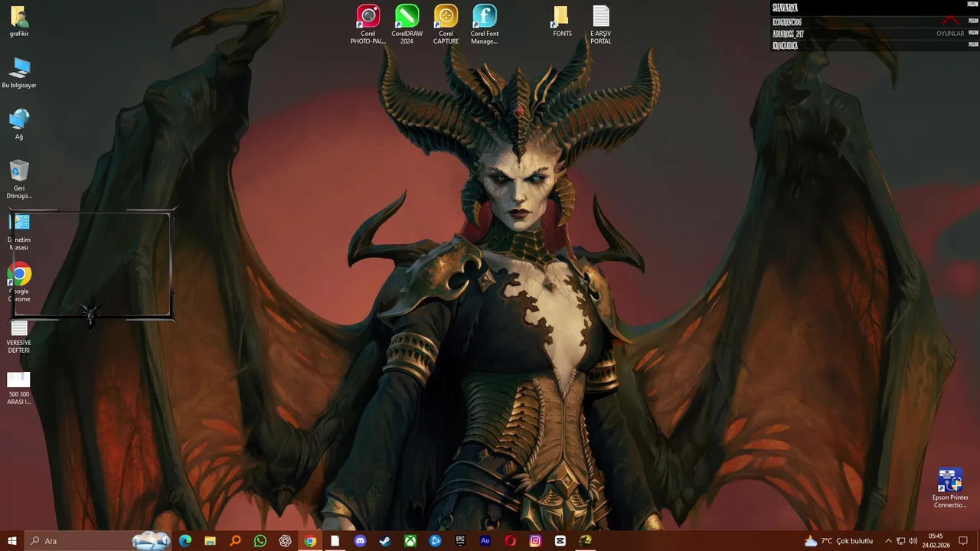
Task: Select the FONTS folder on desktop
Action: tap(562, 21)
